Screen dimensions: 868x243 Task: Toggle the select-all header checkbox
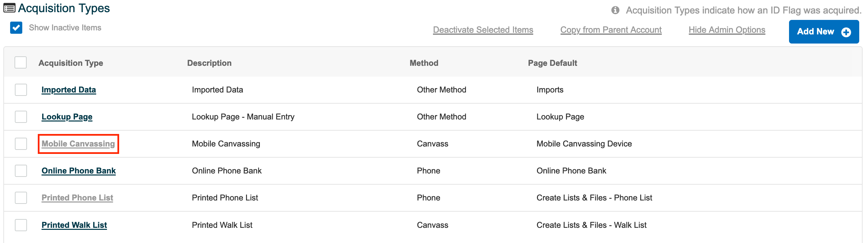(21, 62)
